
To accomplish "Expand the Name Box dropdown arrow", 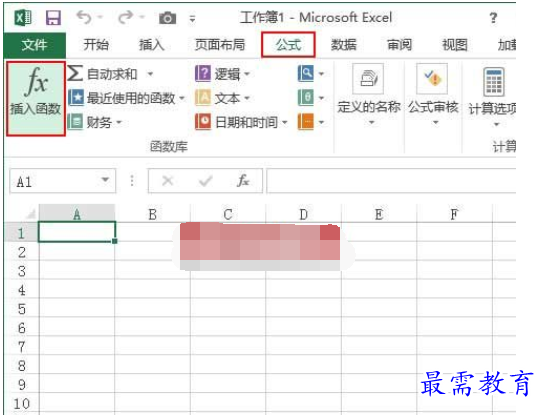I will click(105, 180).
